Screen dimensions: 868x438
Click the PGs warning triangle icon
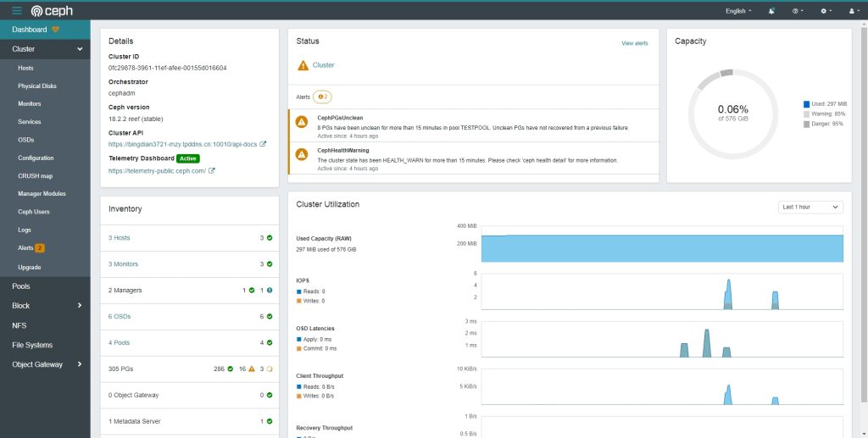(x=251, y=369)
